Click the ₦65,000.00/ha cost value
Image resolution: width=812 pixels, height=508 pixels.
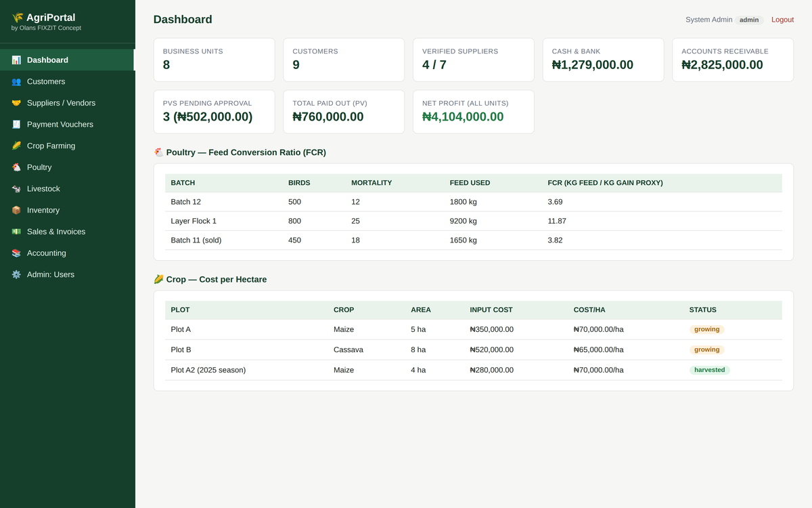click(598, 350)
